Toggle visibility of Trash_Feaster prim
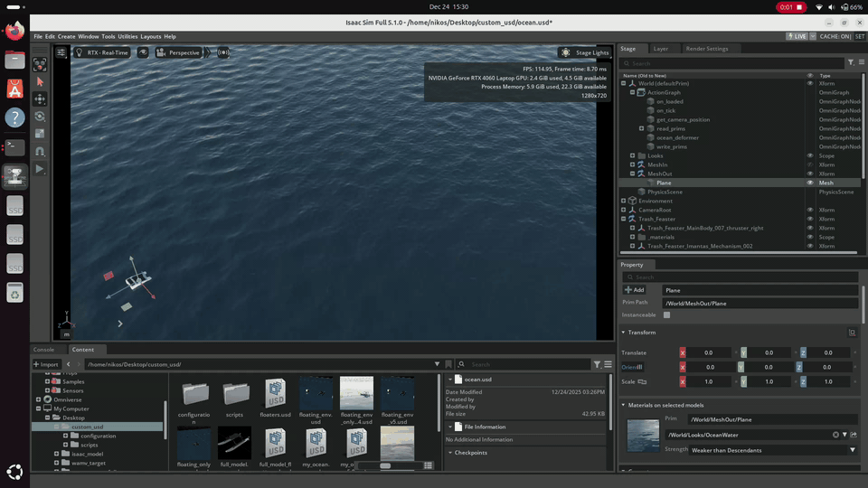This screenshot has width=868, height=488. (810, 219)
